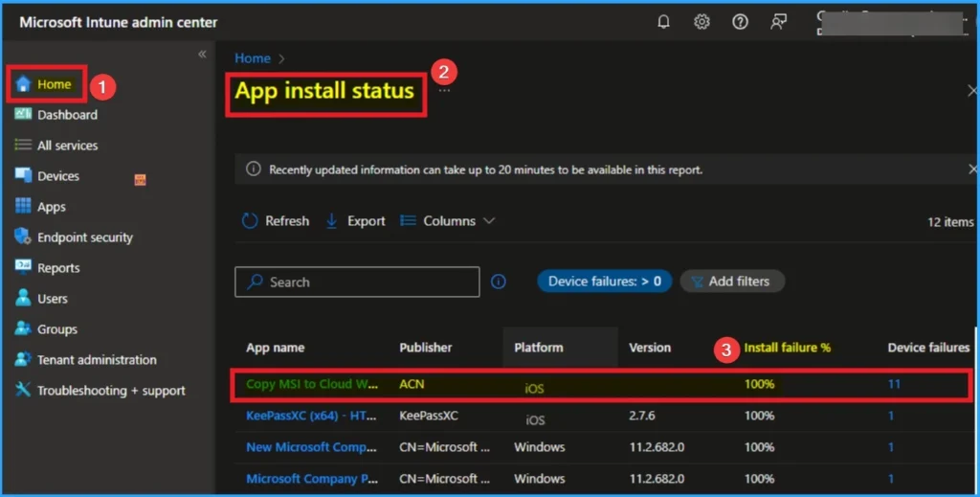
Task: Sort by App name column header
Action: coord(275,348)
